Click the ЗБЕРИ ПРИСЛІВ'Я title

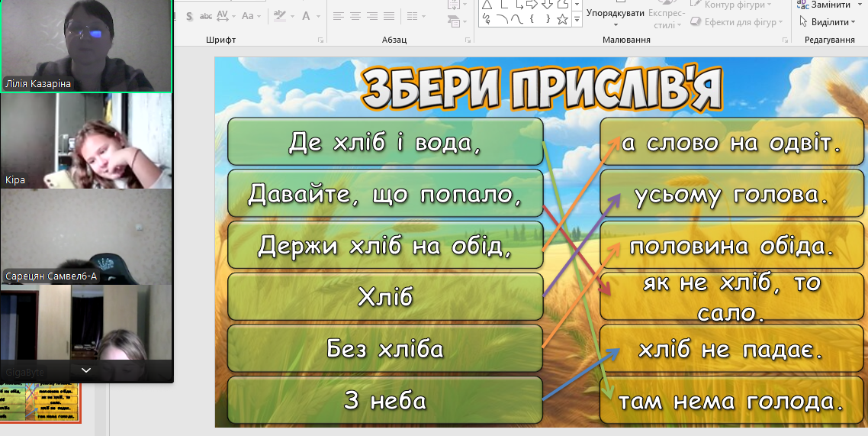[x=542, y=89]
